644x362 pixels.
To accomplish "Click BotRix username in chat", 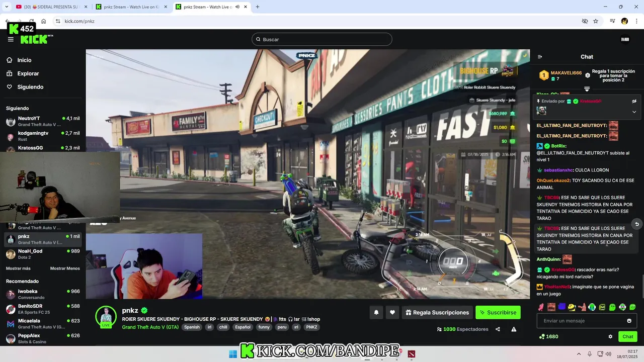I will point(558,146).
